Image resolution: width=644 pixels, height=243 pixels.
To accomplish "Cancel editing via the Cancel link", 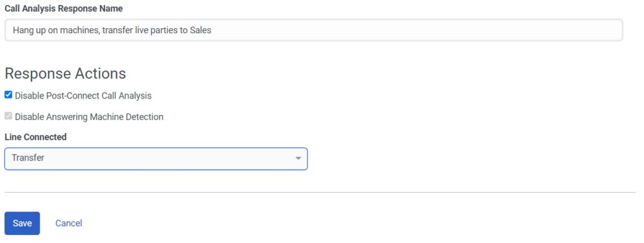I will click(x=69, y=223).
